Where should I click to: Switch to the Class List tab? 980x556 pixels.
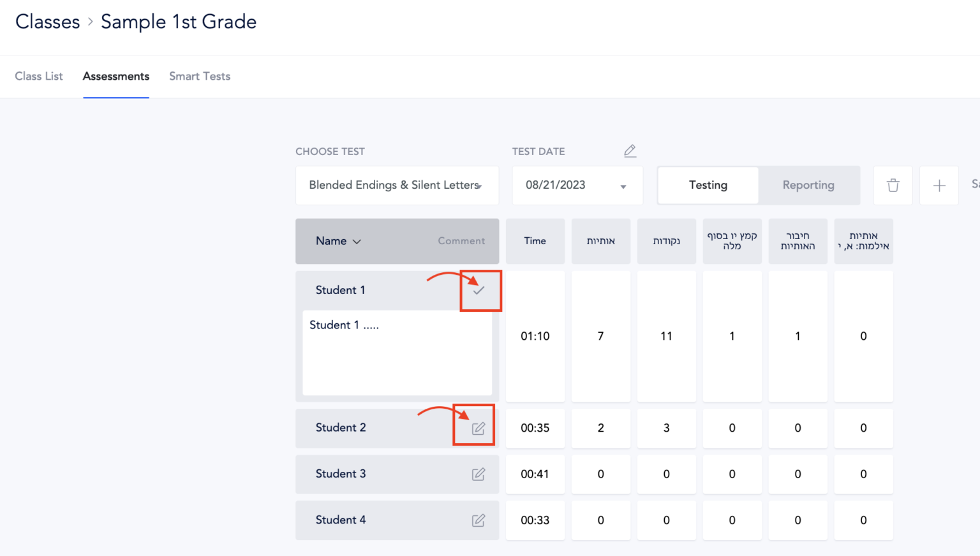click(38, 76)
